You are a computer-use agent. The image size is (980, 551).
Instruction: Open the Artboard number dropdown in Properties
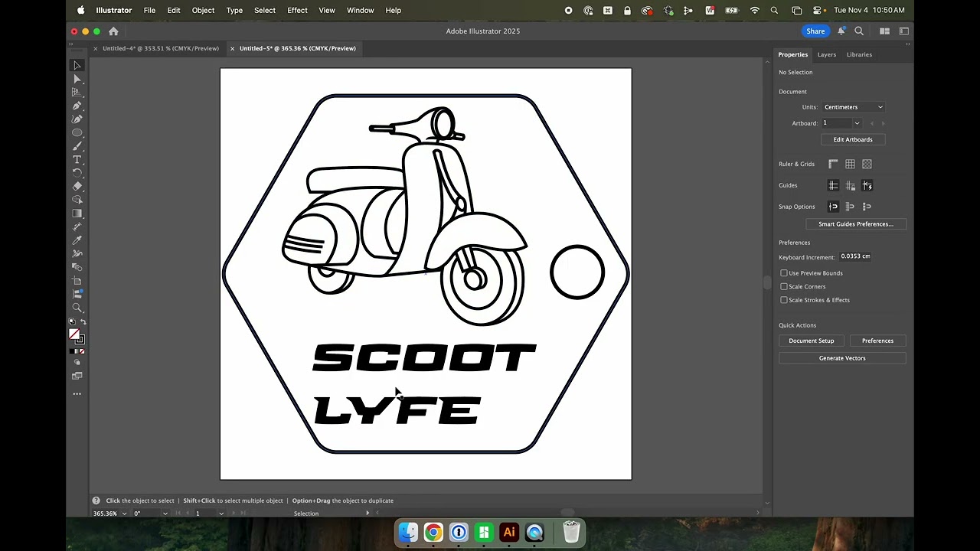pos(857,123)
